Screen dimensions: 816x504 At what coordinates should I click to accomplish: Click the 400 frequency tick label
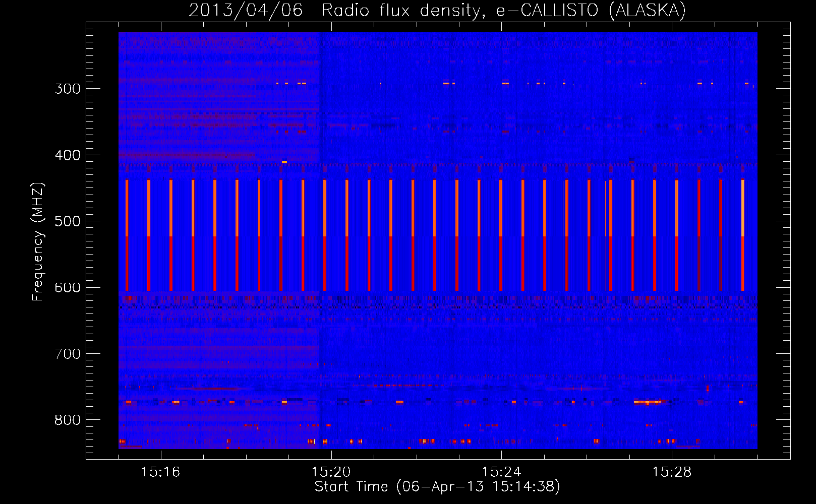pos(68,155)
